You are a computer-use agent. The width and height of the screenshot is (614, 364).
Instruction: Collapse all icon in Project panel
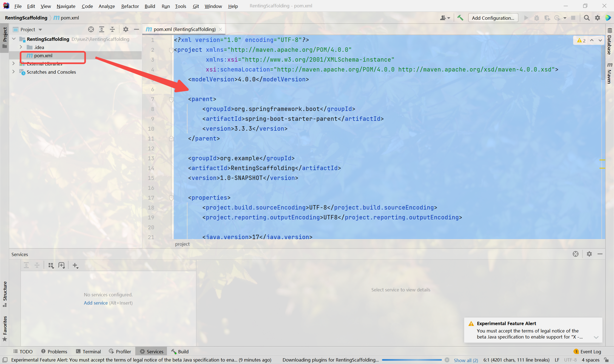click(112, 29)
